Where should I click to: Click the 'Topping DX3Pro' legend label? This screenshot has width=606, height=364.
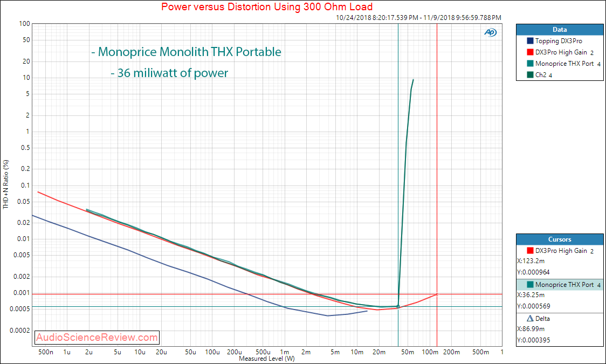coord(559,41)
